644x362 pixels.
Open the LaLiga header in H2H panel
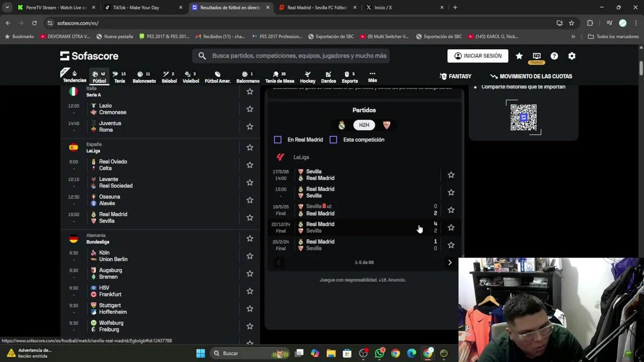(301, 157)
